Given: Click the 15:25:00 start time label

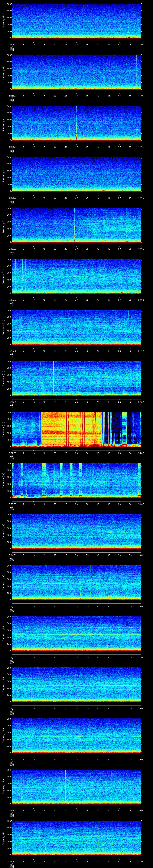Looking at the screenshot, I should (x=12, y=606).
